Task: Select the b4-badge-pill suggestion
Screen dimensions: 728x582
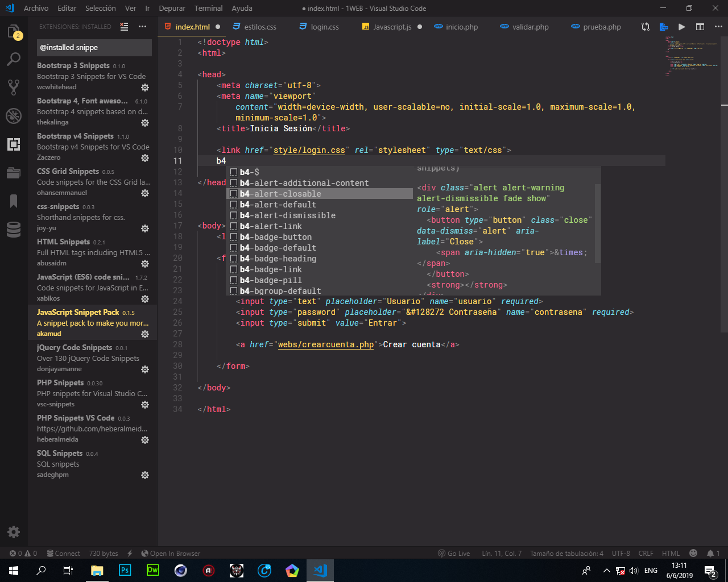Action: [320, 280]
